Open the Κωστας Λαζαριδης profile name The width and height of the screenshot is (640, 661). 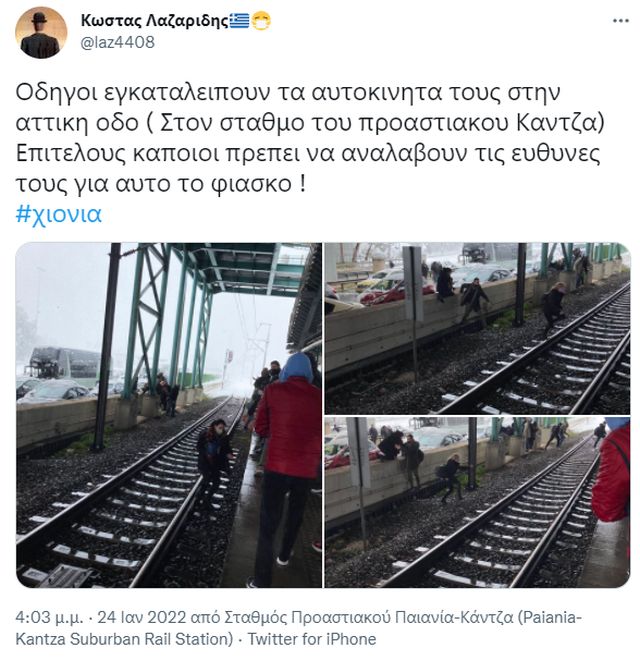pos(154,21)
